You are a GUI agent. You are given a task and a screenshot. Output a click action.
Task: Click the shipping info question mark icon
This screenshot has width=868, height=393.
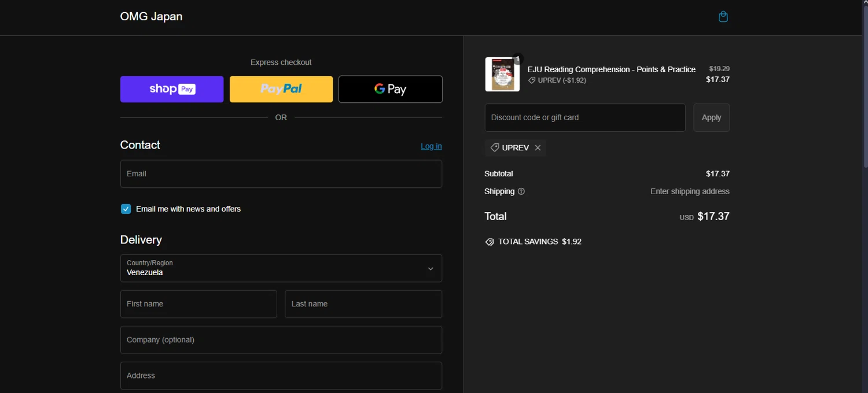tap(521, 191)
